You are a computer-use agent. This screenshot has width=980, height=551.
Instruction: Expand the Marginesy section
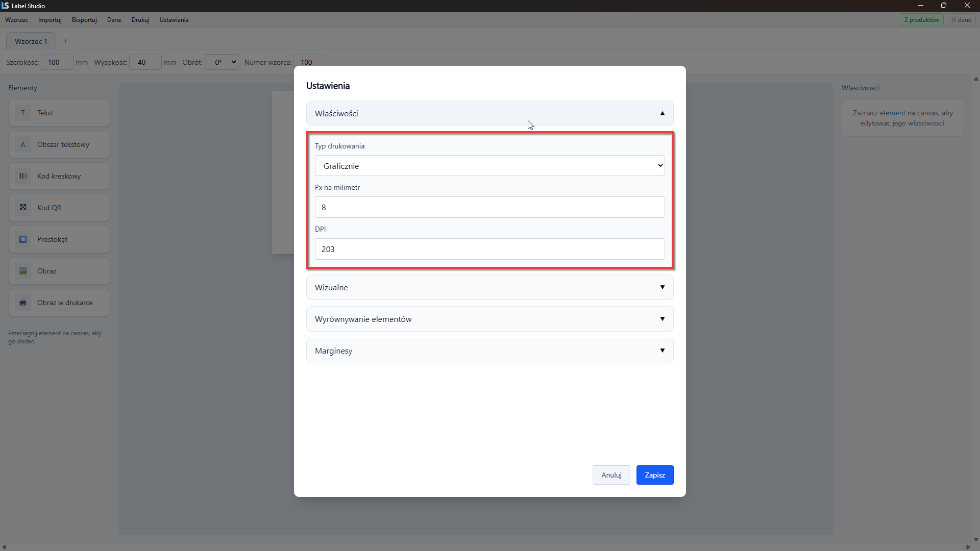[x=489, y=350]
